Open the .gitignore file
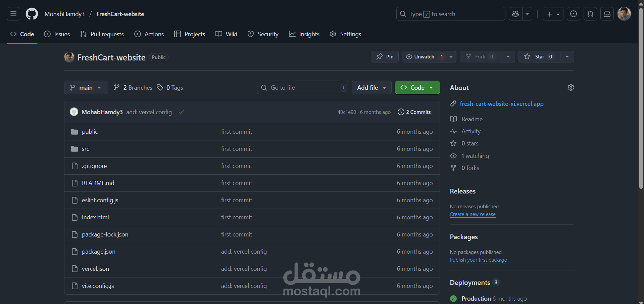Image resolution: width=644 pixels, height=304 pixels. [x=94, y=166]
